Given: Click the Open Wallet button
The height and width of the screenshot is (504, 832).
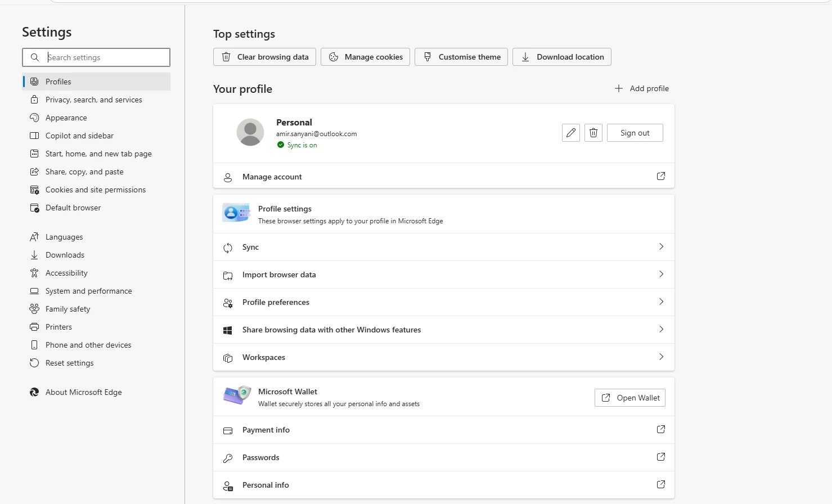Looking at the screenshot, I should [629, 398].
